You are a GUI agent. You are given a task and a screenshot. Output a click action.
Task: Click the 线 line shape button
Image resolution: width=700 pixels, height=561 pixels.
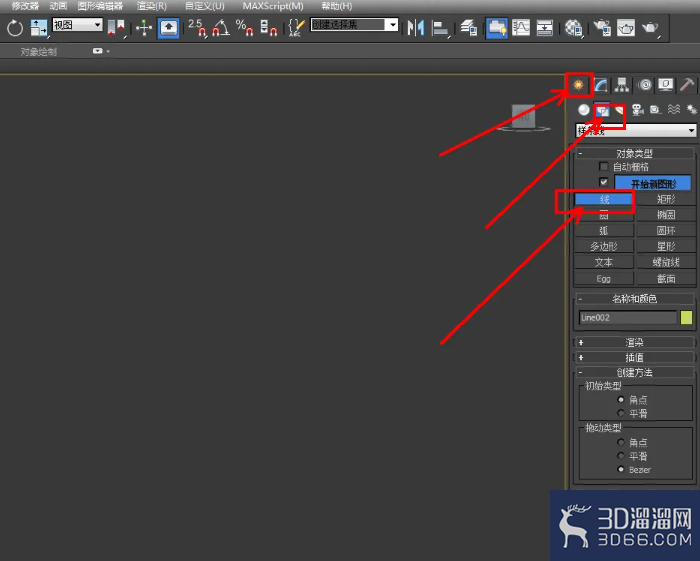coord(604,199)
